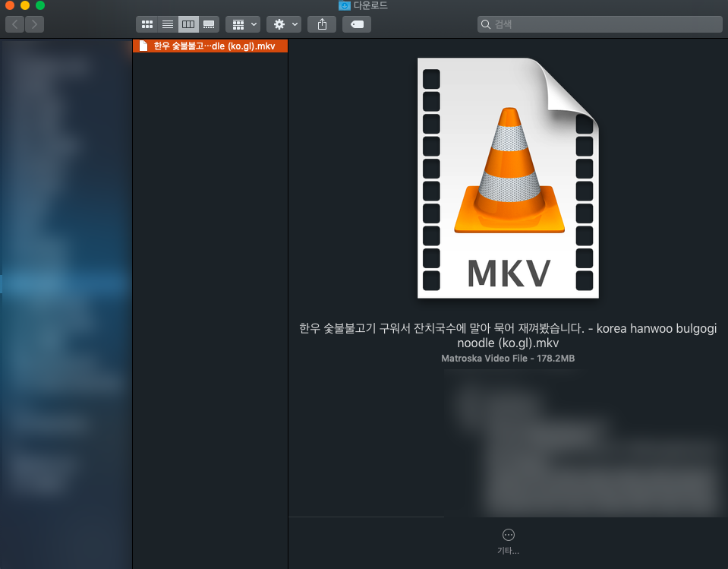Switch to icon grid view
This screenshot has width=728, height=569.
(147, 24)
